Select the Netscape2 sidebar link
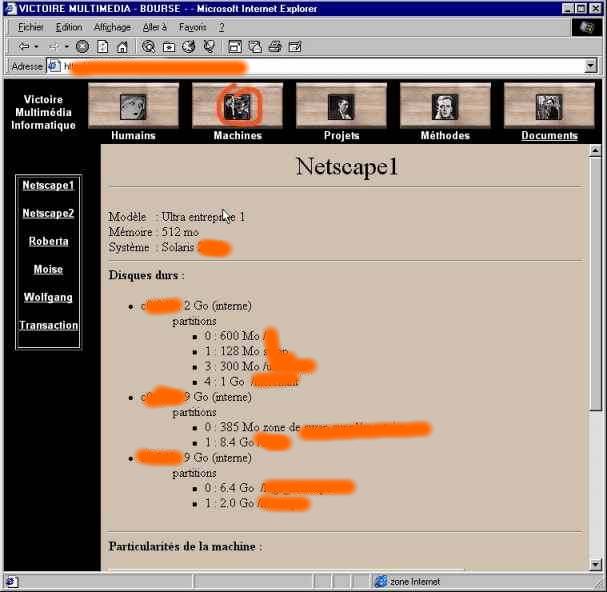 [48, 213]
